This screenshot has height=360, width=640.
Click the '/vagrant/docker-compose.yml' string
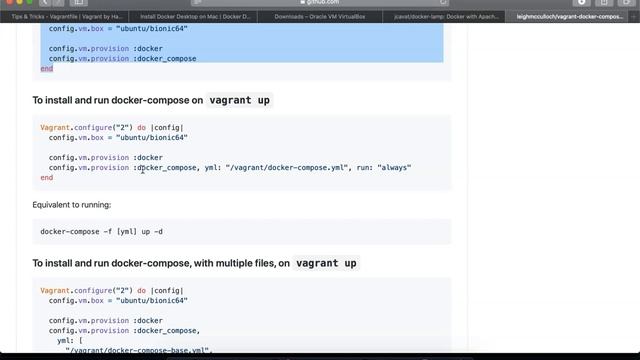(x=287, y=168)
